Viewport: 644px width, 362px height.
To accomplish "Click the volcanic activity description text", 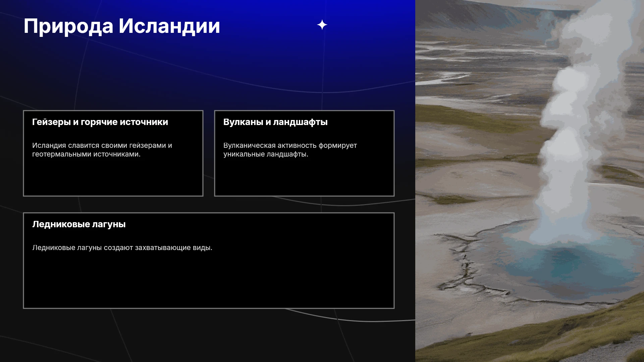I will pyautogui.click(x=290, y=150).
